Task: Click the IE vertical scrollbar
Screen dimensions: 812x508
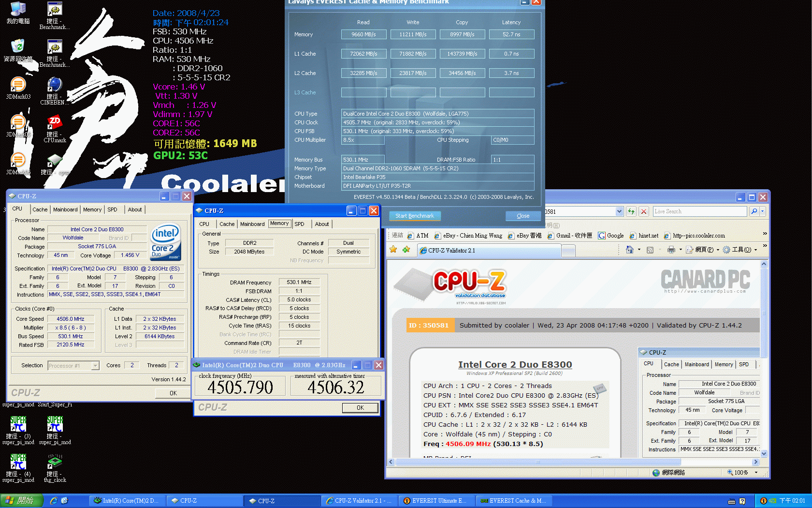Action: (764, 358)
